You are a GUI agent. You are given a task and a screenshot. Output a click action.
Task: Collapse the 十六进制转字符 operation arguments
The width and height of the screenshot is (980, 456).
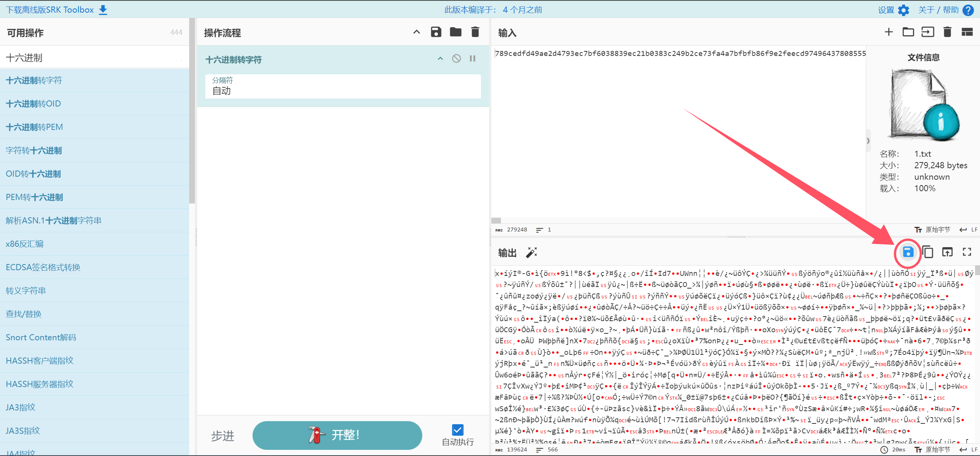440,59
